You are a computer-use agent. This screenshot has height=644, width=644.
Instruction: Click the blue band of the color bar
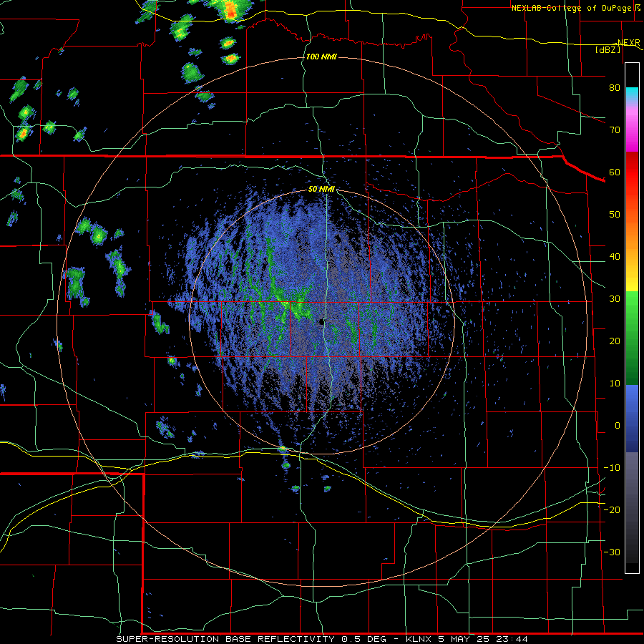point(632,419)
